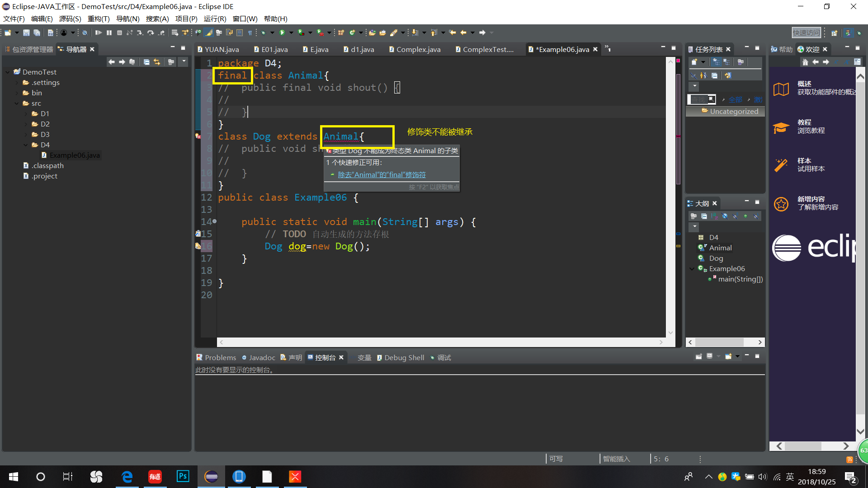The height and width of the screenshot is (488, 868).
Task: Toggle Link with Editor in Navigator toolbar
Action: pos(157,62)
